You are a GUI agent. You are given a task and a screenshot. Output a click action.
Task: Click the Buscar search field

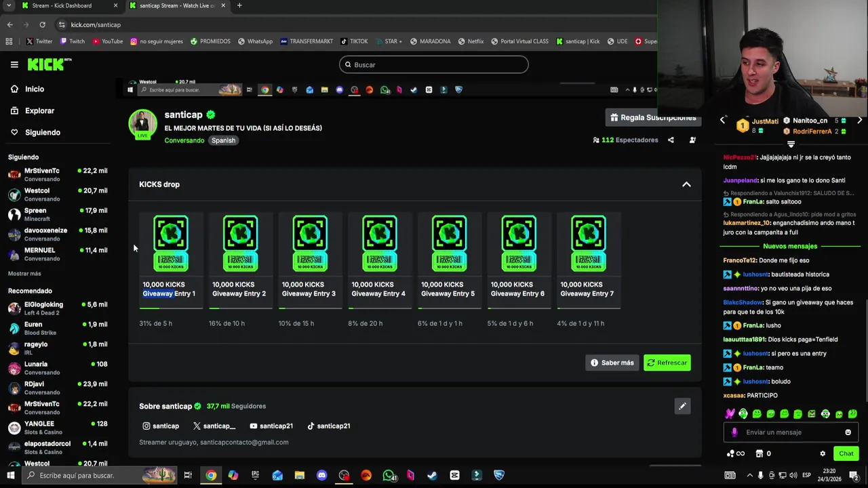434,64
